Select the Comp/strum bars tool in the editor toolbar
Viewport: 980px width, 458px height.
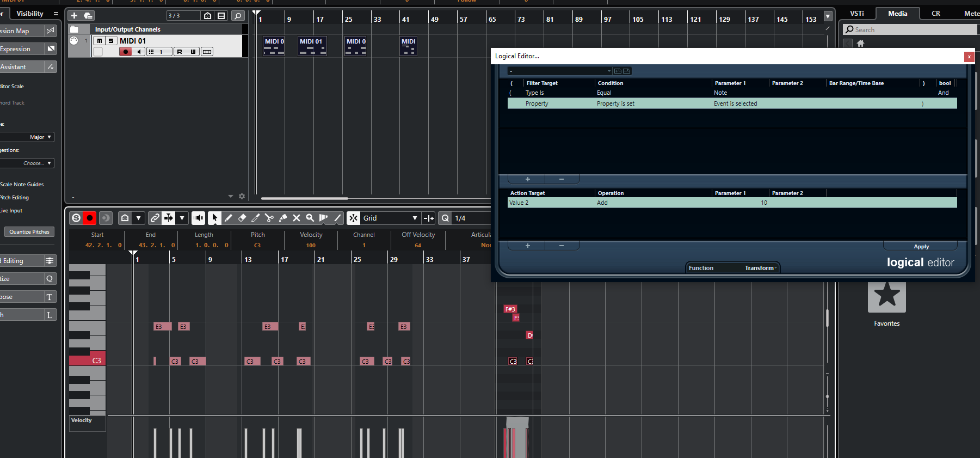(x=324, y=218)
